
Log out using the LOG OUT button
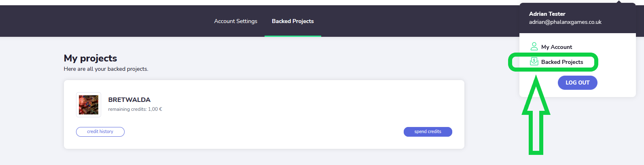(577, 82)
